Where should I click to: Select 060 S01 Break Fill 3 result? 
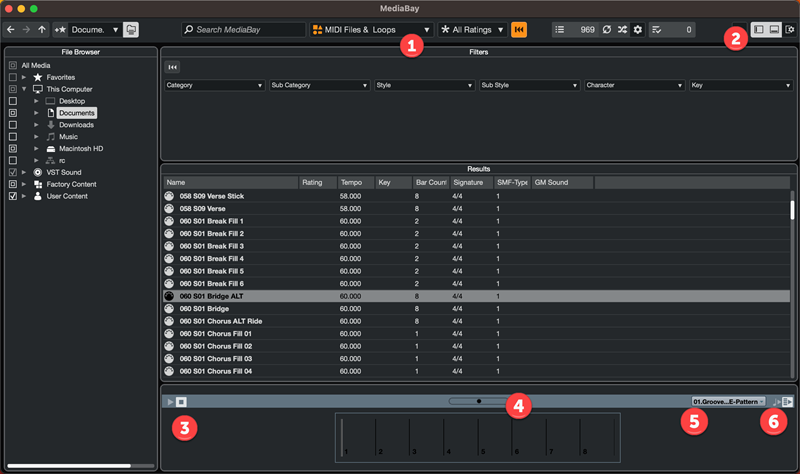tap(477, 246)
